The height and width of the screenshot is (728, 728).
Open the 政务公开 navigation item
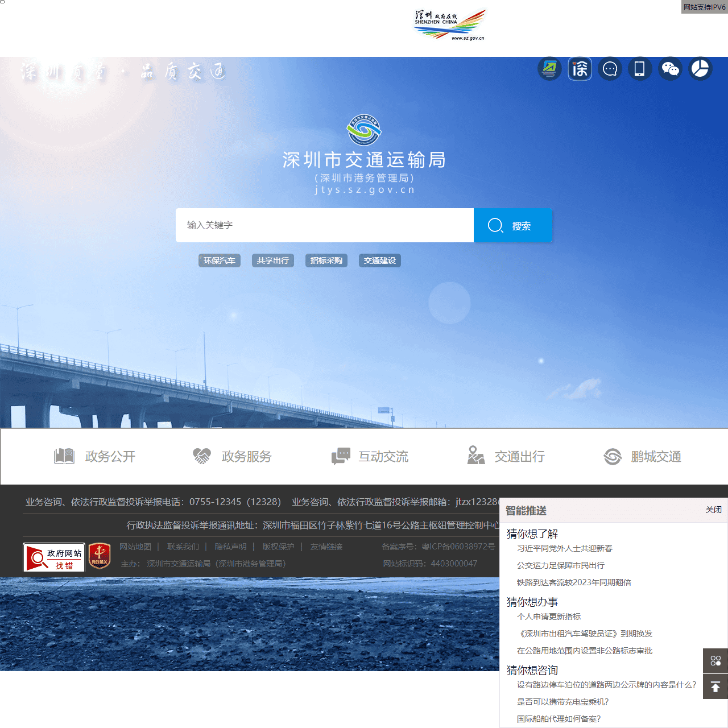pos(94,456)
